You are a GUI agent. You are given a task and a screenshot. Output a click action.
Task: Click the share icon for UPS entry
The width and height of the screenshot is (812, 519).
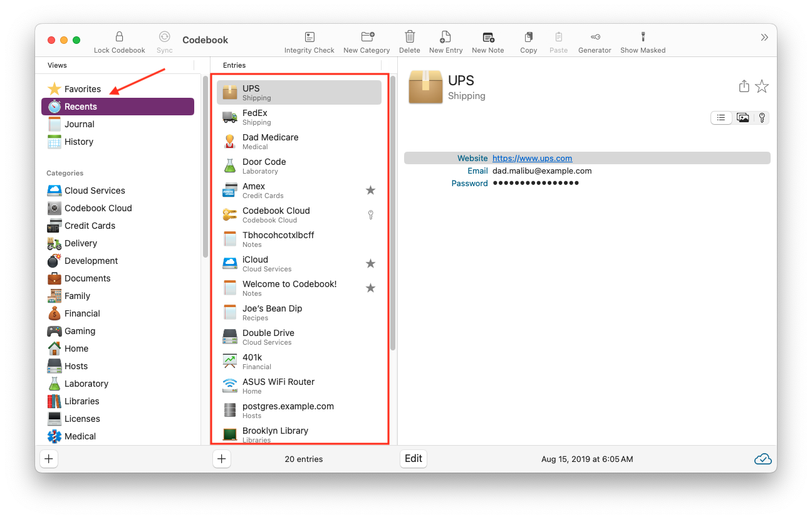click(x=744, y=86)
